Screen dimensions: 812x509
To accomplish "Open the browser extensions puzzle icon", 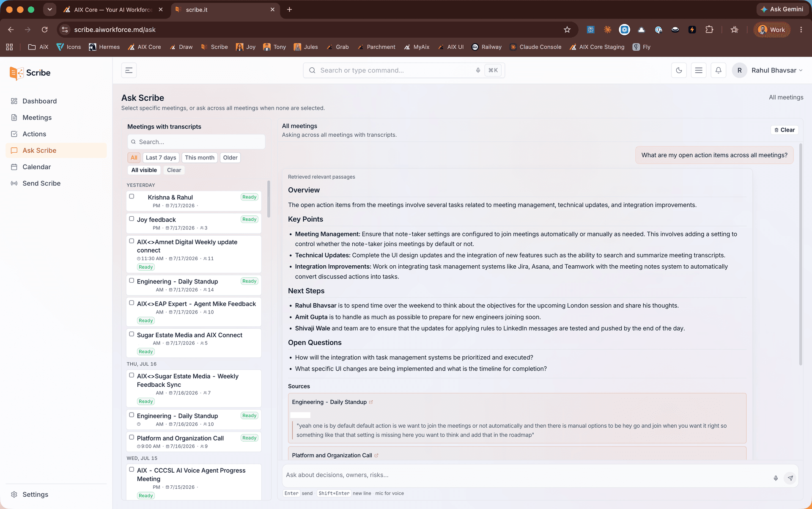I will tap(709, 30).
